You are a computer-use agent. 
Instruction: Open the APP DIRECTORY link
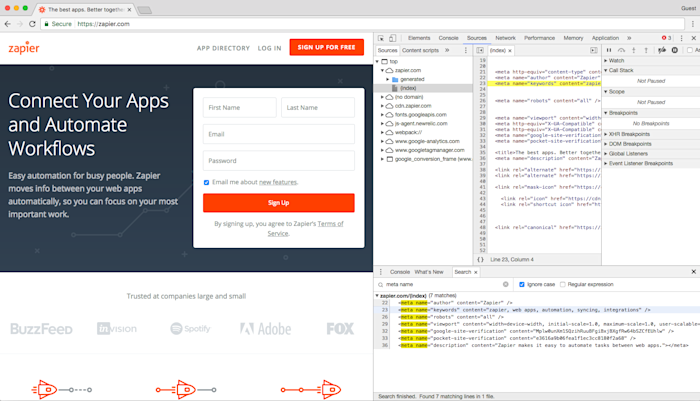[223, 48]
